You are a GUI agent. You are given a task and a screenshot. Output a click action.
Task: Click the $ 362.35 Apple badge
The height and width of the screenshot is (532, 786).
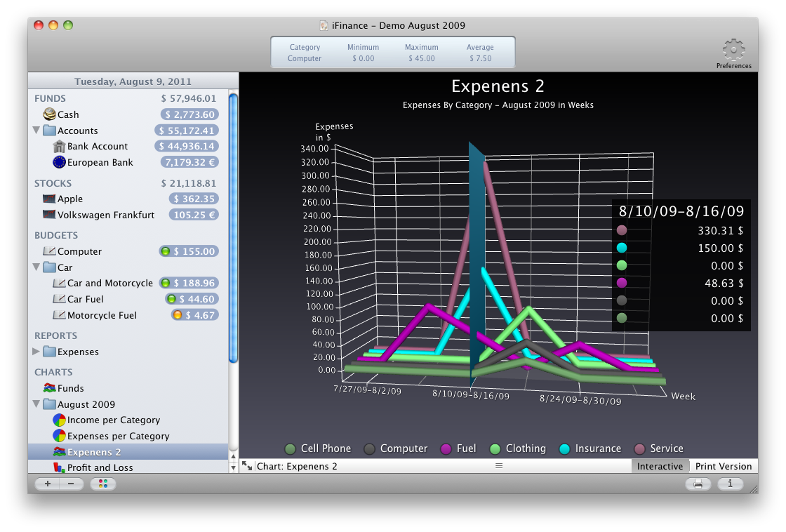pos(194,199)
